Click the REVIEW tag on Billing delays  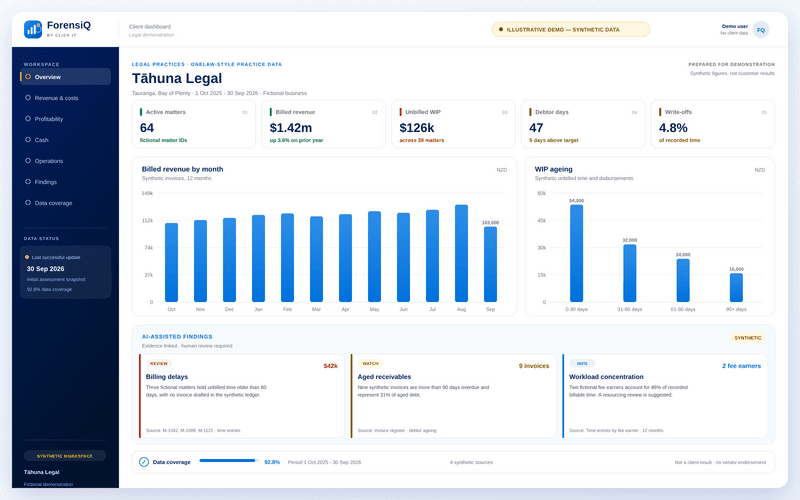159,364
